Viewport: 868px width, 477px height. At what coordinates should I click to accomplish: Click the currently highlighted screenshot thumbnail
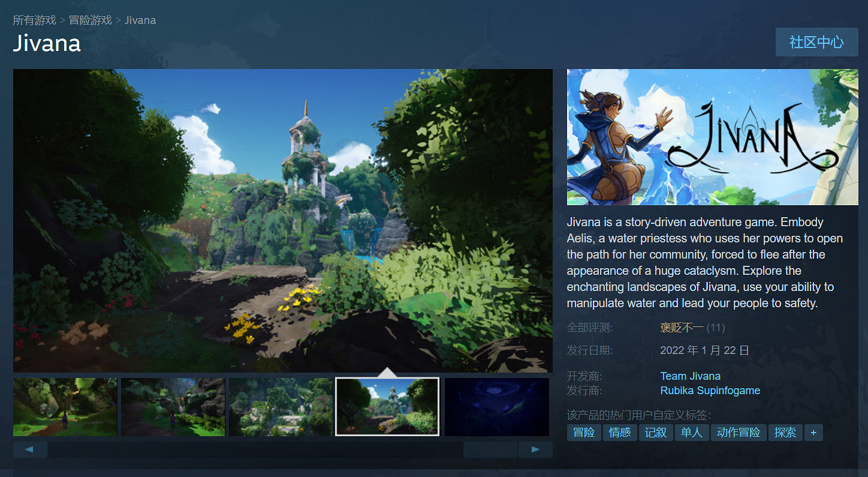point(387,406)
